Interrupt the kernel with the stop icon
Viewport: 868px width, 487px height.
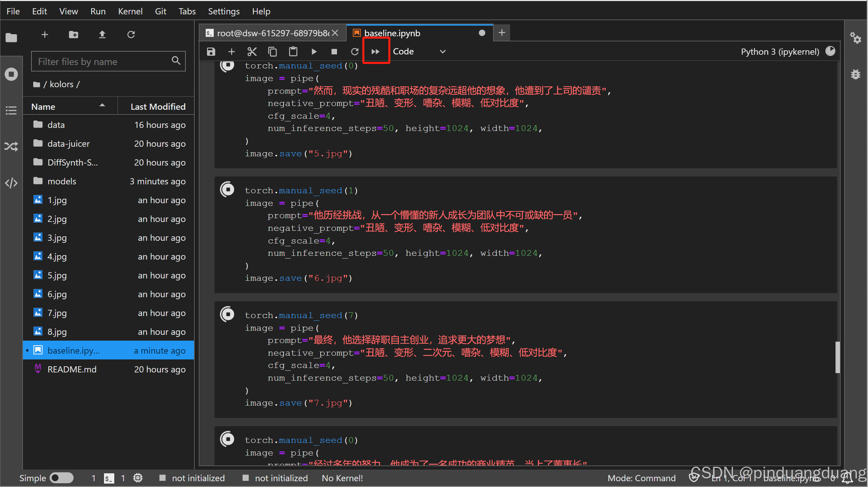tap(334, 52)
